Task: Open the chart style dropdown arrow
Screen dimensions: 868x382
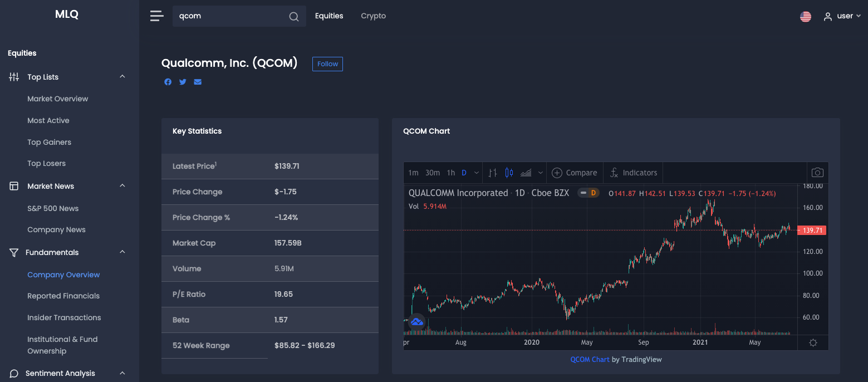Action: pyautogui.click(x=540, y=173)
